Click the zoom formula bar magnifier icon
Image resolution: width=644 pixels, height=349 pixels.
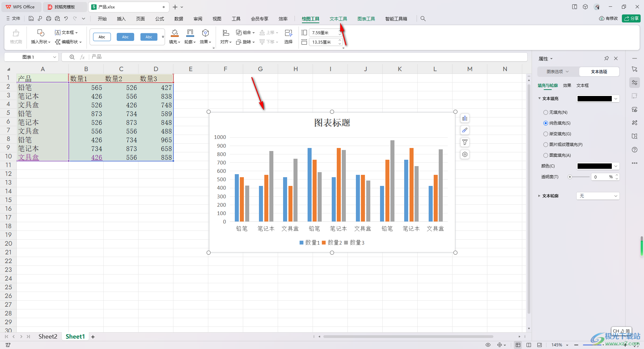coord(72,57)
